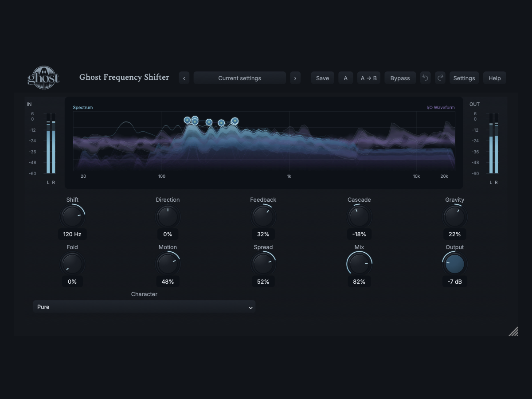532x399 pixels.
Task: Click the Spread knob
Action: point(263,264)
